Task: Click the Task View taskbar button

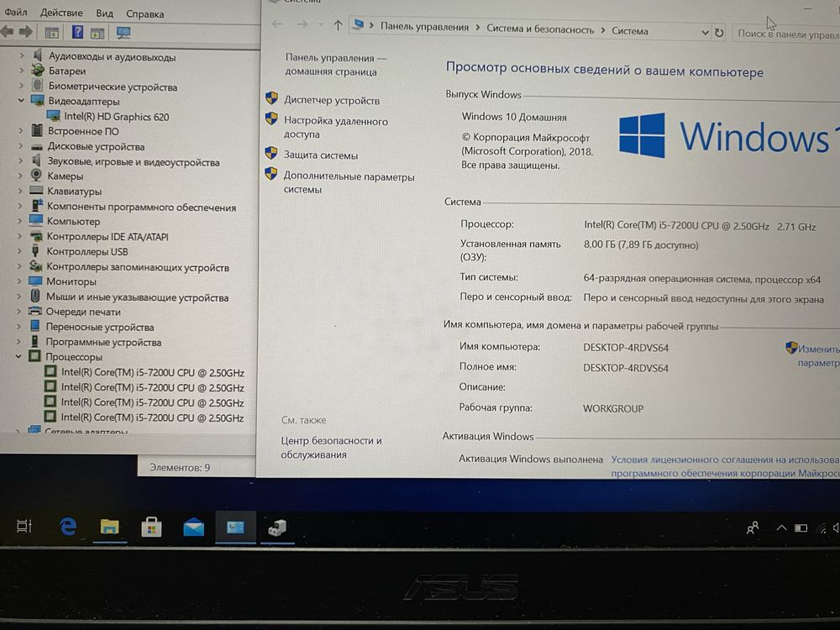Action: [x=24, y=526]
